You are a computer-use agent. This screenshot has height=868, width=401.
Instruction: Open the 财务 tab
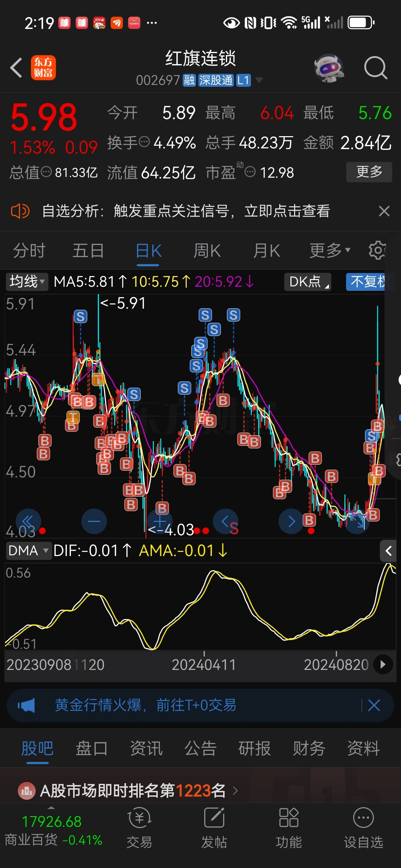pos(309,748)
